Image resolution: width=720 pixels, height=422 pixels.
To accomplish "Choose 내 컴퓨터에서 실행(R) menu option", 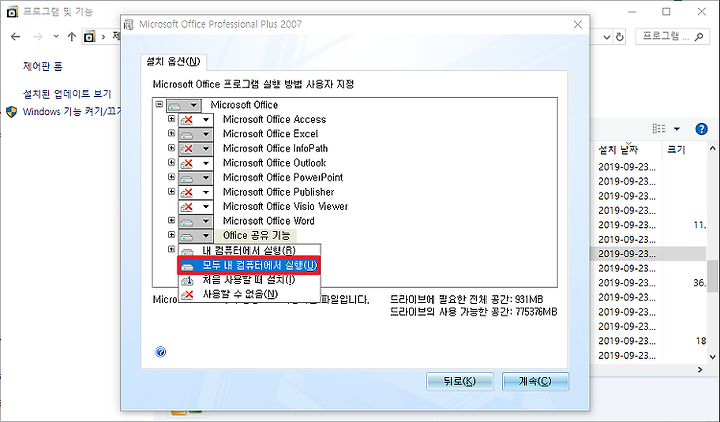I will click(x=249, y=251).
